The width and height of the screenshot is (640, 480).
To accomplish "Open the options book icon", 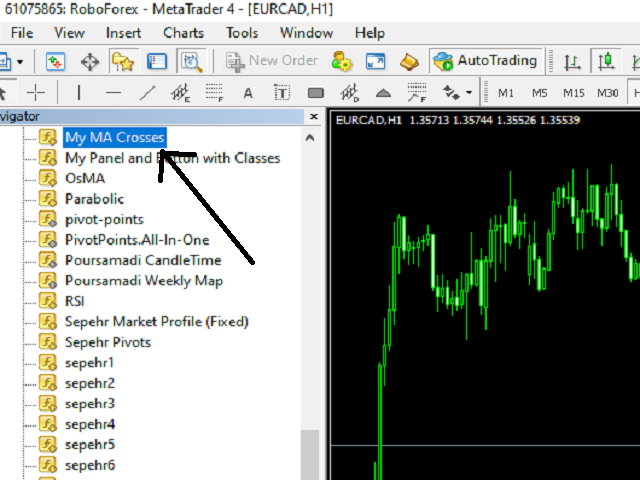I will coord(409,62).
